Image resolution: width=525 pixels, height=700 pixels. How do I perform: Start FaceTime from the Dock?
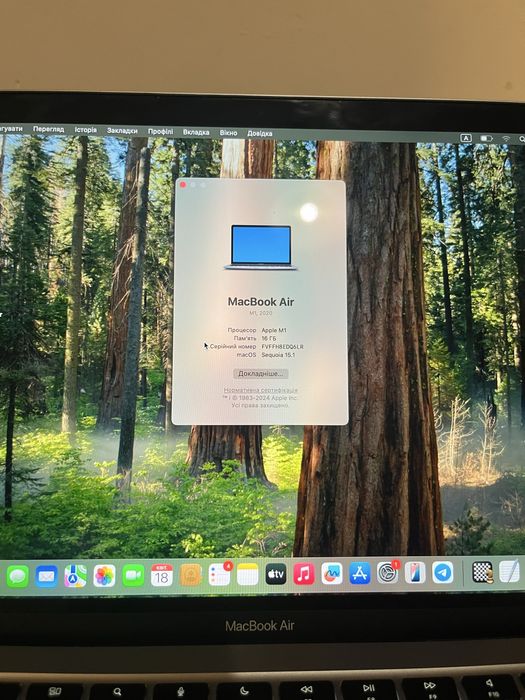pos(133,575)
